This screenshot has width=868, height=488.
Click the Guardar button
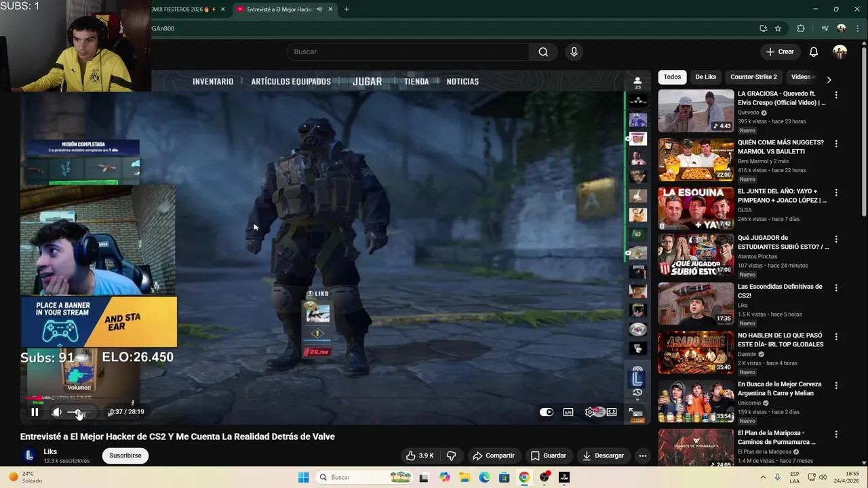pos(548,456)
